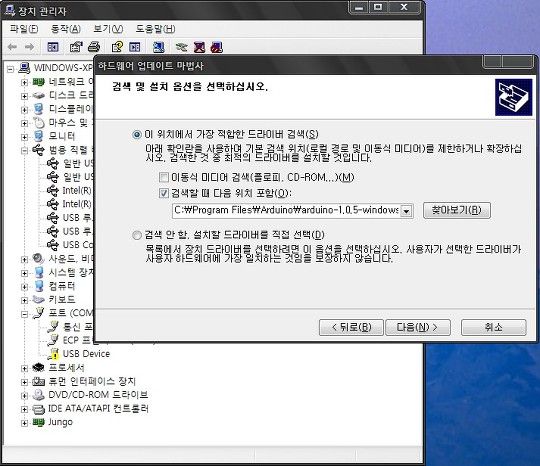Click the 찾아보기(R) browse button
This screenshot has width=540, height=466.
pos(457,210)
